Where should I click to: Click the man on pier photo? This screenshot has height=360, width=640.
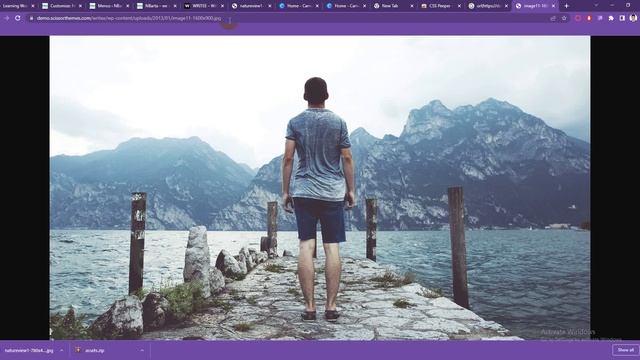(320, 188)
